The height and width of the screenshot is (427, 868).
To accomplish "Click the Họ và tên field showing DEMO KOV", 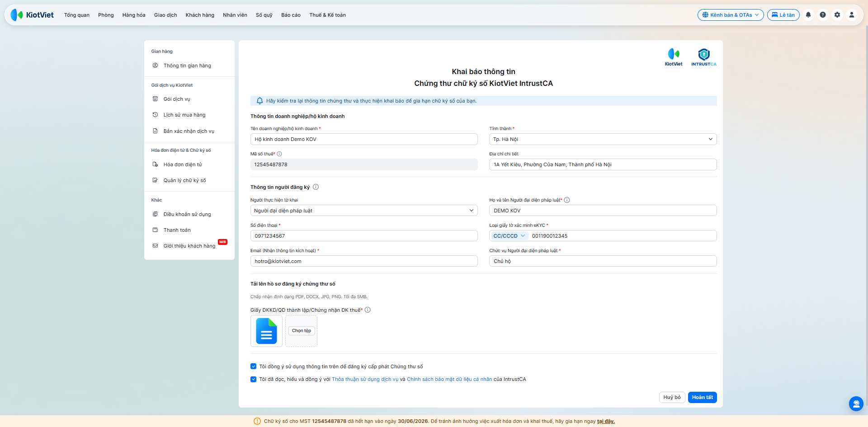I will click(x=603, y=211).
